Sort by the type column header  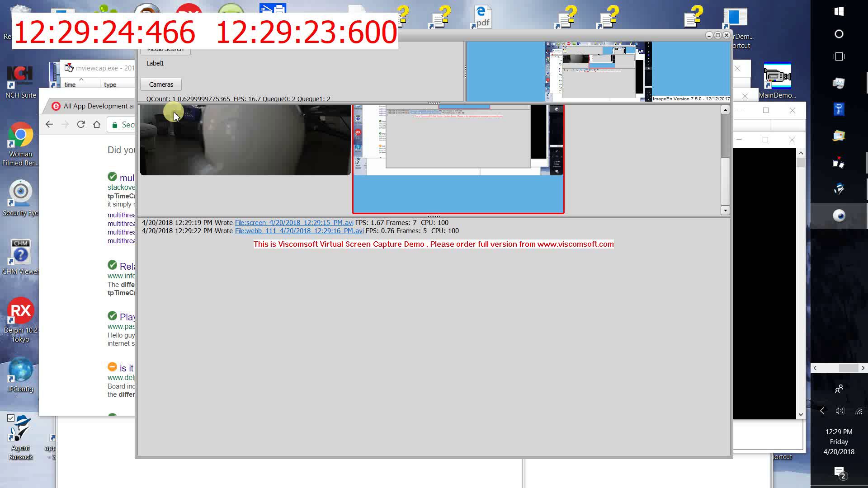pos(110,84)
